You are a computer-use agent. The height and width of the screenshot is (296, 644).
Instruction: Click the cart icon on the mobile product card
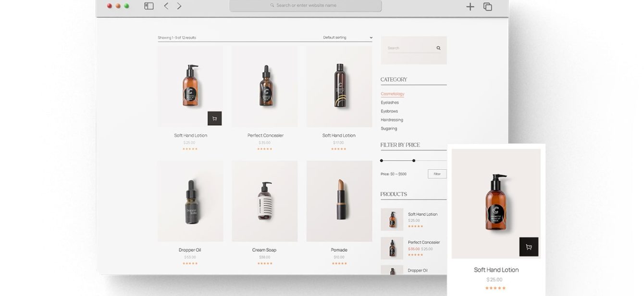(x=529, y=247)
